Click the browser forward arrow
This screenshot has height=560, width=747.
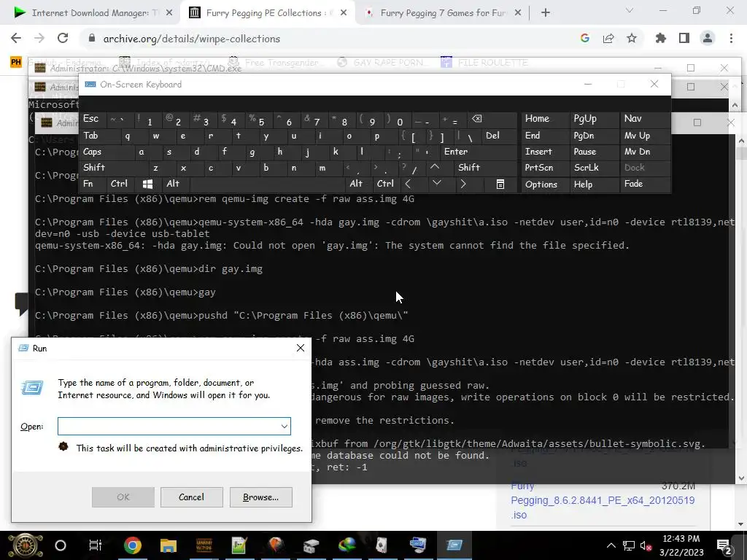click(x=39, y=39)
